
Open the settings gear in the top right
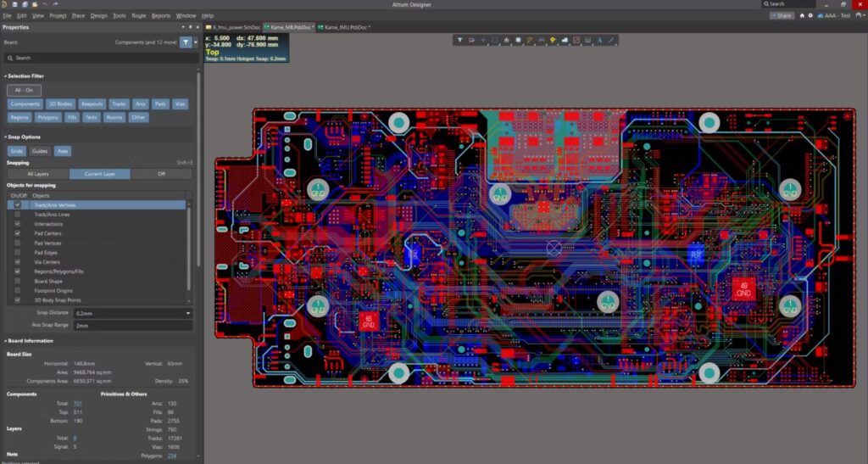[810, 15]
